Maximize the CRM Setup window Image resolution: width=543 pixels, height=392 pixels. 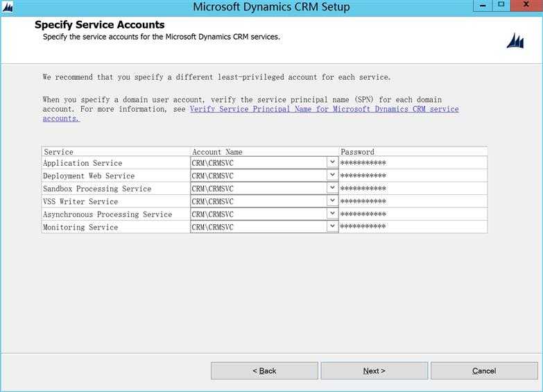(x=501, y=5)
